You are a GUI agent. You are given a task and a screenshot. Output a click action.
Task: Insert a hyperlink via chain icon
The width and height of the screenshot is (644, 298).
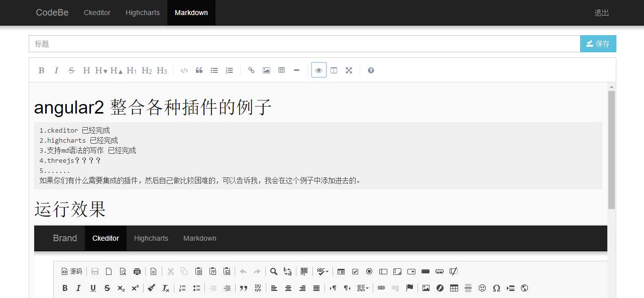[251, 70]
